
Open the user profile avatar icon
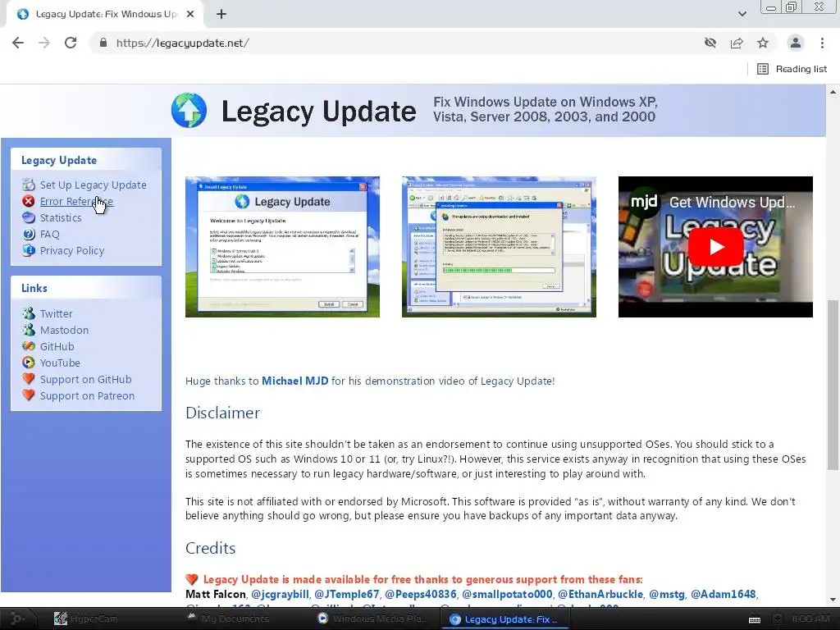coord(796,43)
